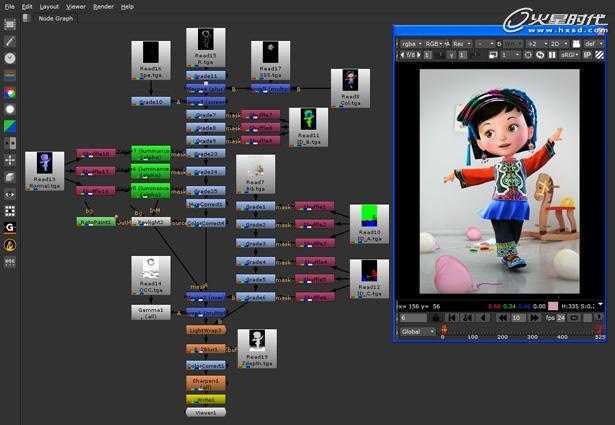
Task: Step forward by increment frames
Action: click(x=534, y=318)
